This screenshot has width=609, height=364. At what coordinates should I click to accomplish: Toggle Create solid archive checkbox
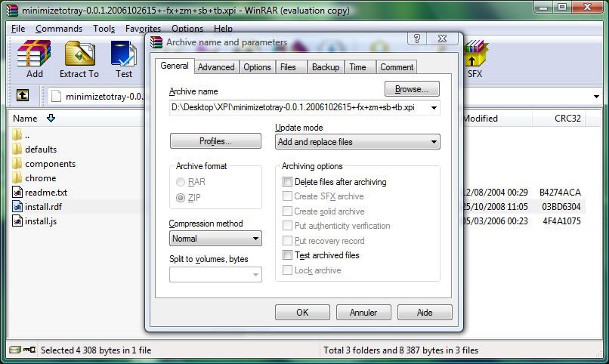(x=287, y=211)
